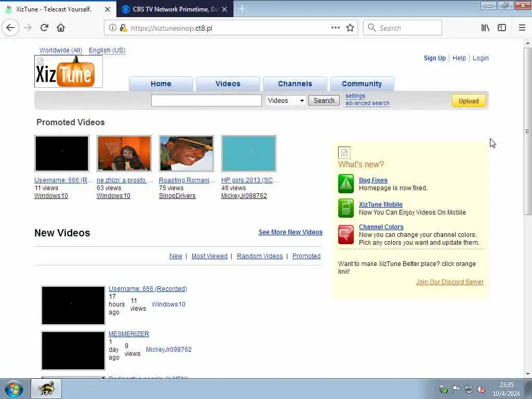Open the ne zhizn' a prosto thumbnail
This screenshot has height=399, width=532.
tap(124, 153)
